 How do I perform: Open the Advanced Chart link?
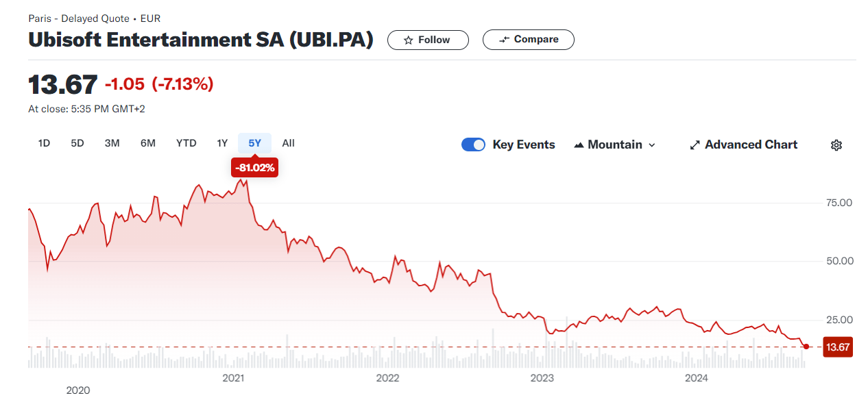point(744,145)
